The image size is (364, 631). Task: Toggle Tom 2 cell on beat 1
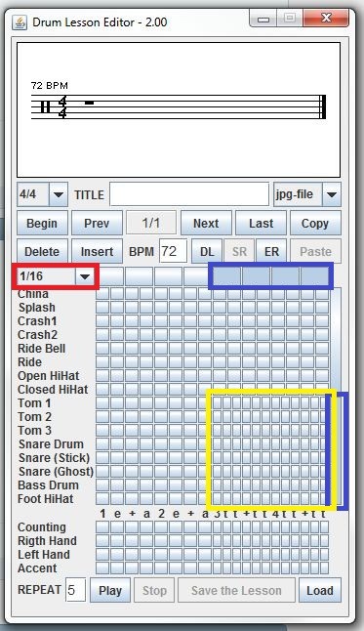[x=102, y=417]
